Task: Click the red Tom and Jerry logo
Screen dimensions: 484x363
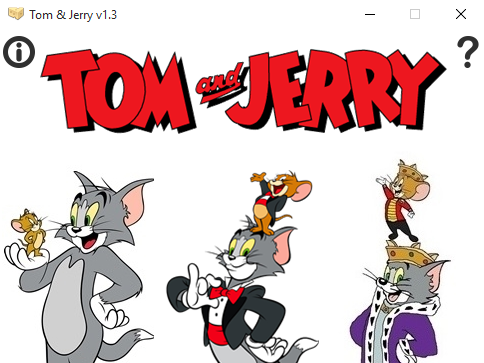Action: pyautogui.click(x=243, y=91)
